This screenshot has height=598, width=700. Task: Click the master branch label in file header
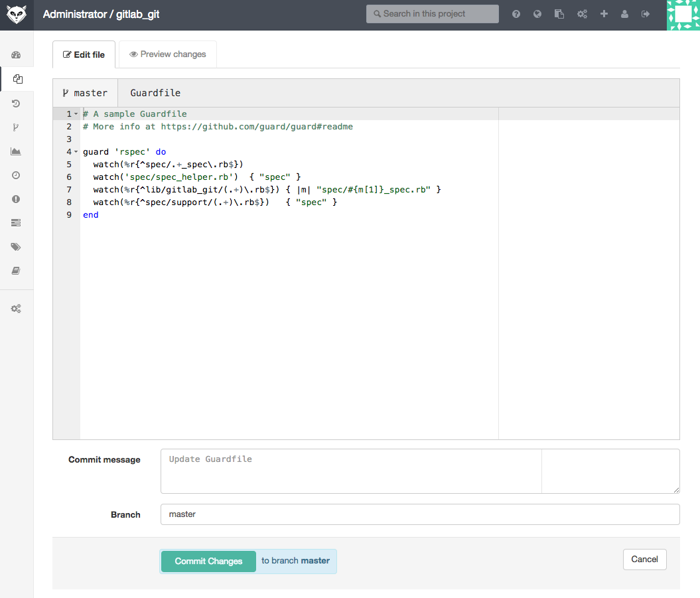tap(86, 93)
